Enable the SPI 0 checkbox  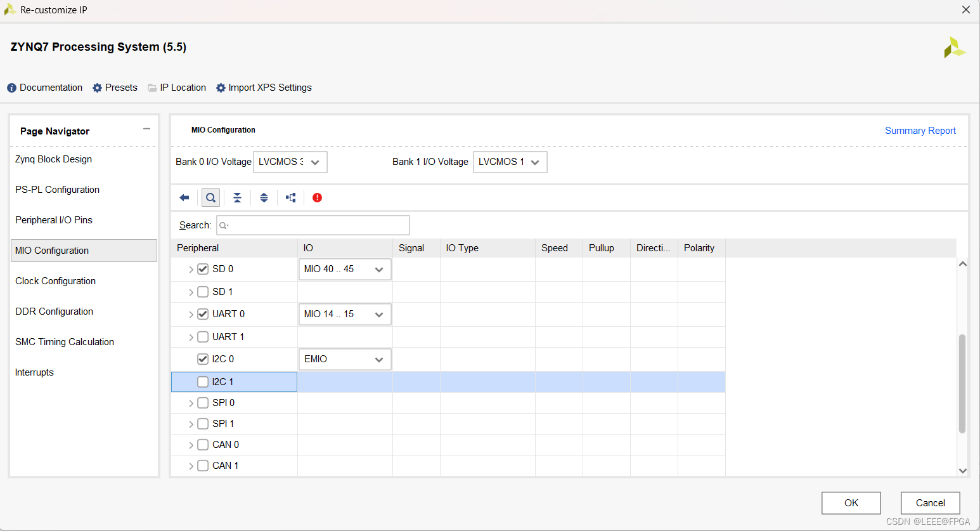(203, 403)
